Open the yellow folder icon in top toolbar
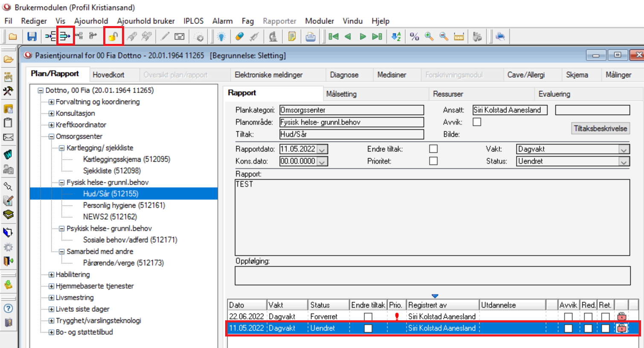644x348 pixels. click(x=13, y=37)
